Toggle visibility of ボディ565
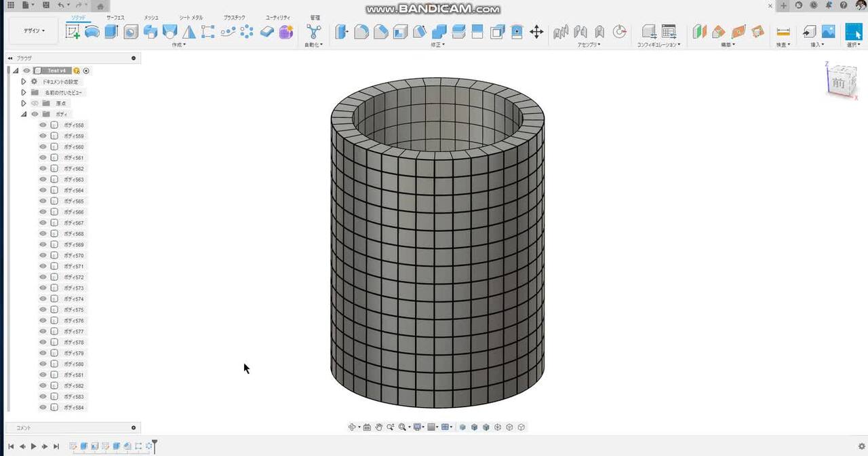The width and height of the screenshot is (868, 456). click(43, 201)
